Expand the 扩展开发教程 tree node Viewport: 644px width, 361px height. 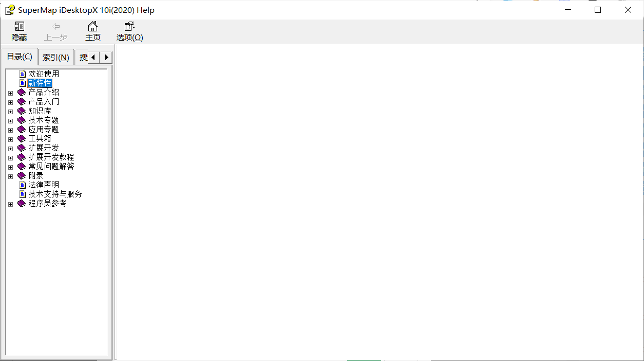coord(10,158)
